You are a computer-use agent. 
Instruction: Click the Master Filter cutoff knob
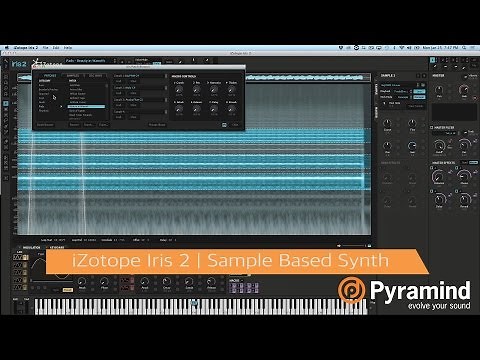439,145
